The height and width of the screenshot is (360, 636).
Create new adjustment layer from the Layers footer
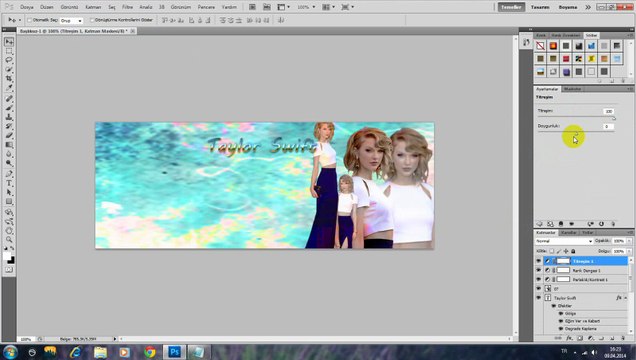coord(591,338)
